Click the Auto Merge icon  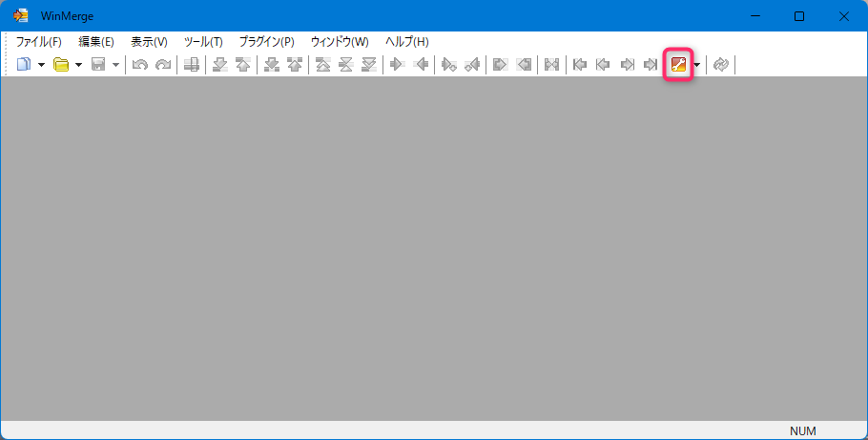tap(552, 65)
